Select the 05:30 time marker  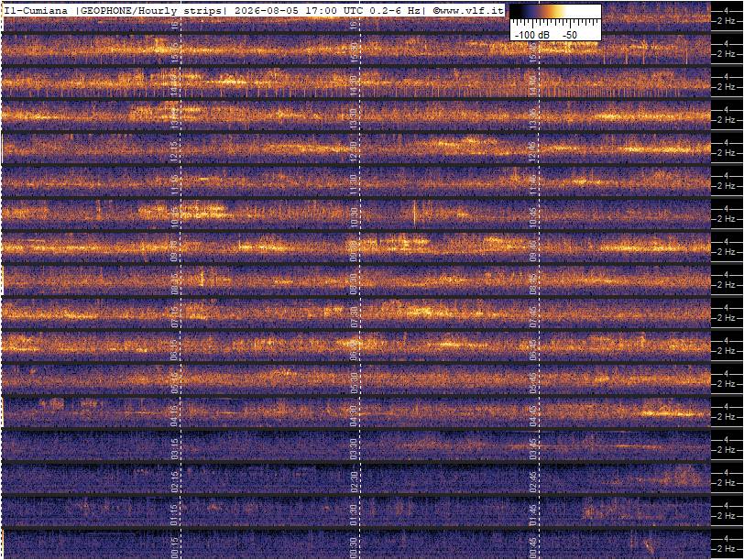click(354, 383)
